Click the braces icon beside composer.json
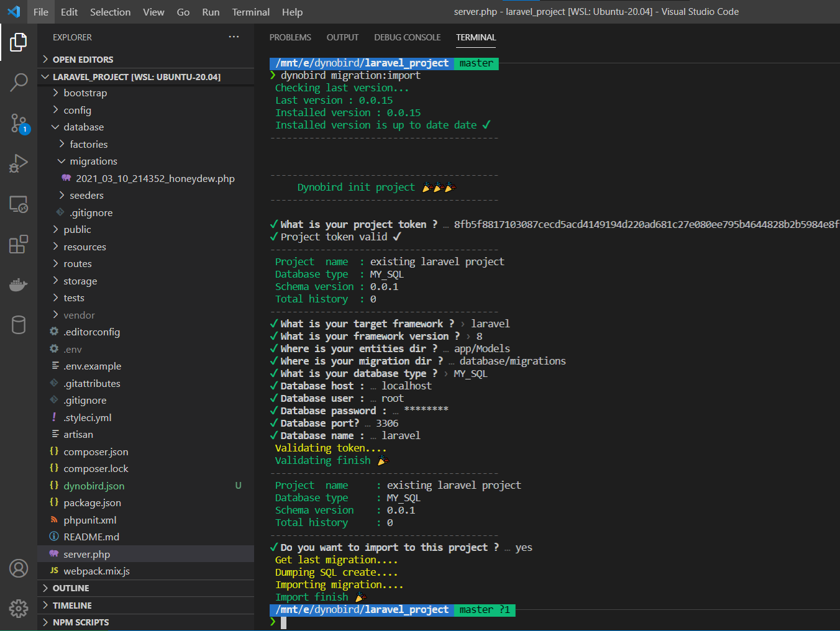Viewport: 840px width, 631px height. pos(54,452)
